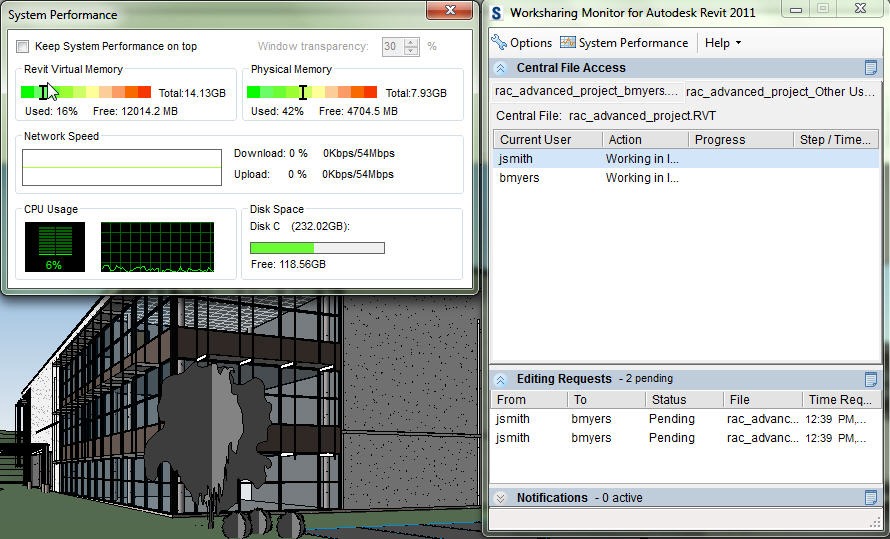Click Step / Time column header
Viewport: 890px width, 539px height.
point(836,140)
